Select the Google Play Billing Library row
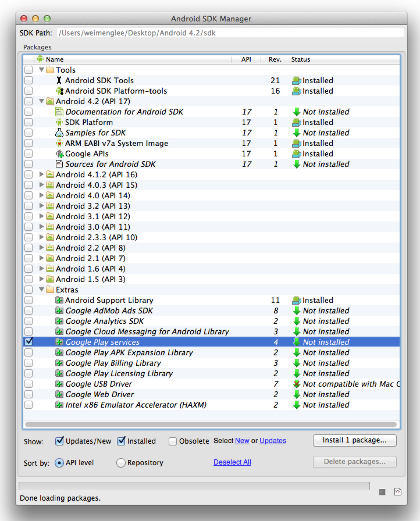Viewport: 420px width, 521px height. 212,363
